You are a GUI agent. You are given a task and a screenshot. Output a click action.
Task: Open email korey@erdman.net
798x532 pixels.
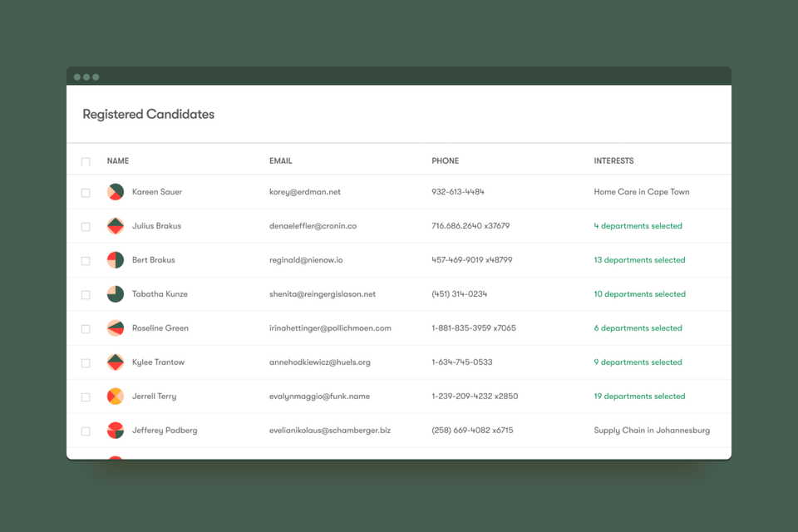305,192
